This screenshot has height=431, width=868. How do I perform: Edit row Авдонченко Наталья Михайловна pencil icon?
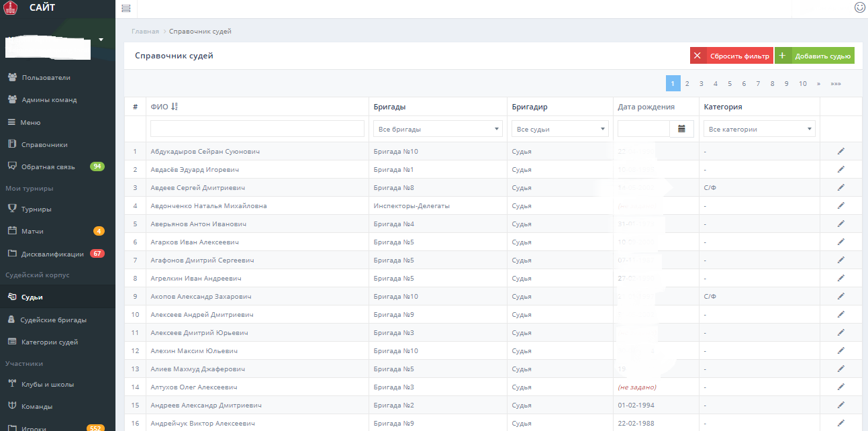pyautogui.click(x=841, y=205)
